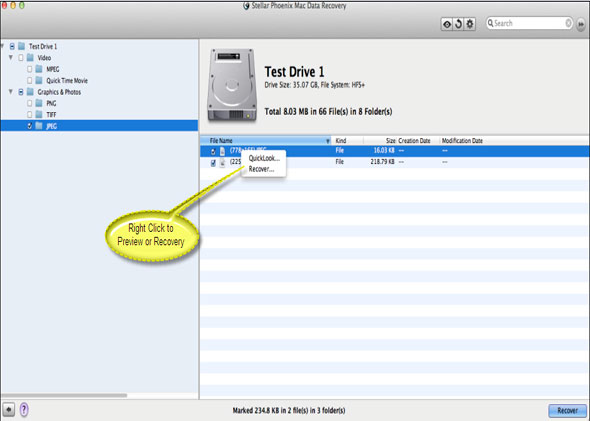Image resolution: width=590 pixels, height=421 pixels.
Task: Uncheck the 16.03 KB file's checkbox
Action: 213,152
